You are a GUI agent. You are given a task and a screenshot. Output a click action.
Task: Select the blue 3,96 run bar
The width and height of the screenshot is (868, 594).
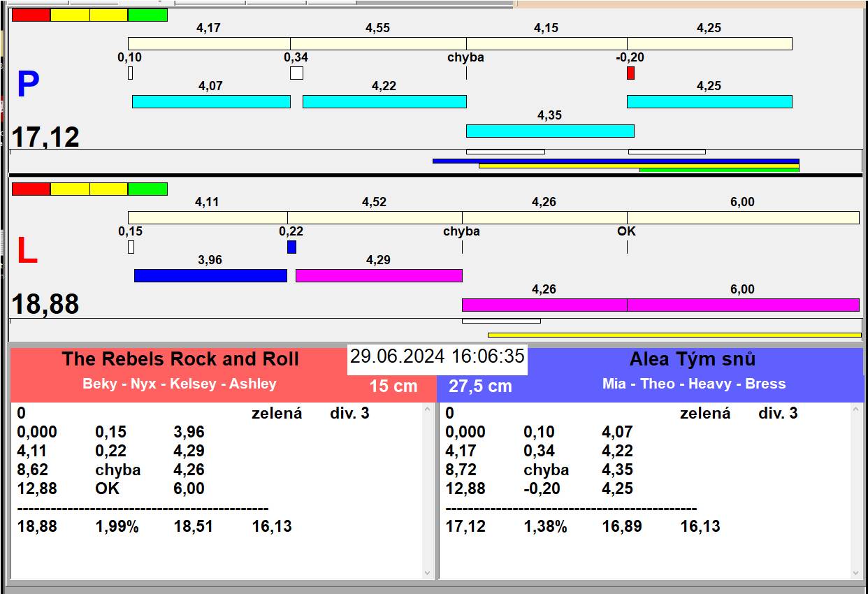tap(210, 275)
